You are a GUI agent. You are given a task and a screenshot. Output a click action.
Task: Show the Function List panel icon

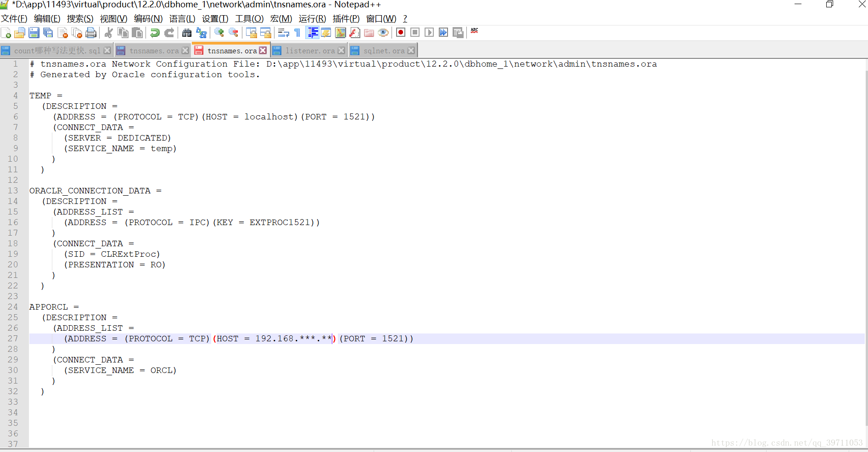(x=355, y=33)
